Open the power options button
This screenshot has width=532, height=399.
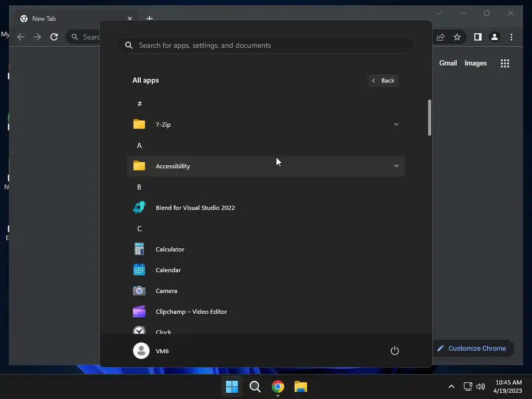395,351
